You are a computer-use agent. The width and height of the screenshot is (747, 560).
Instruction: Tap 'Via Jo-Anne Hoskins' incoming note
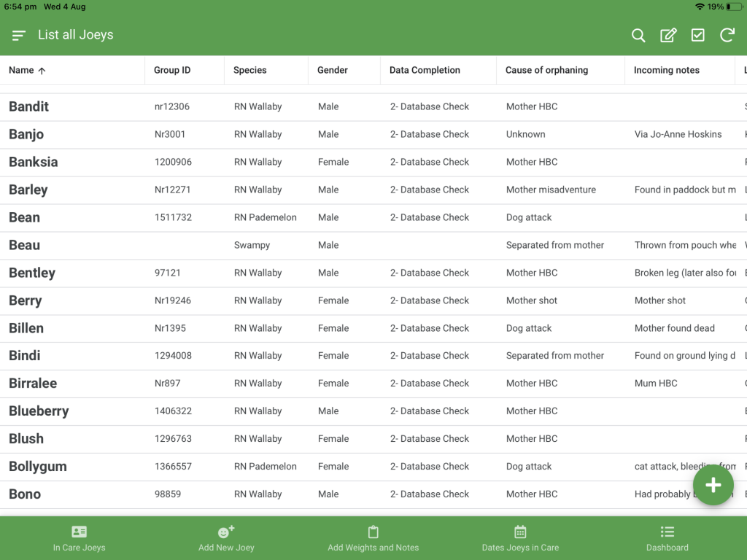pyautogui.click(x=678, y=134)
